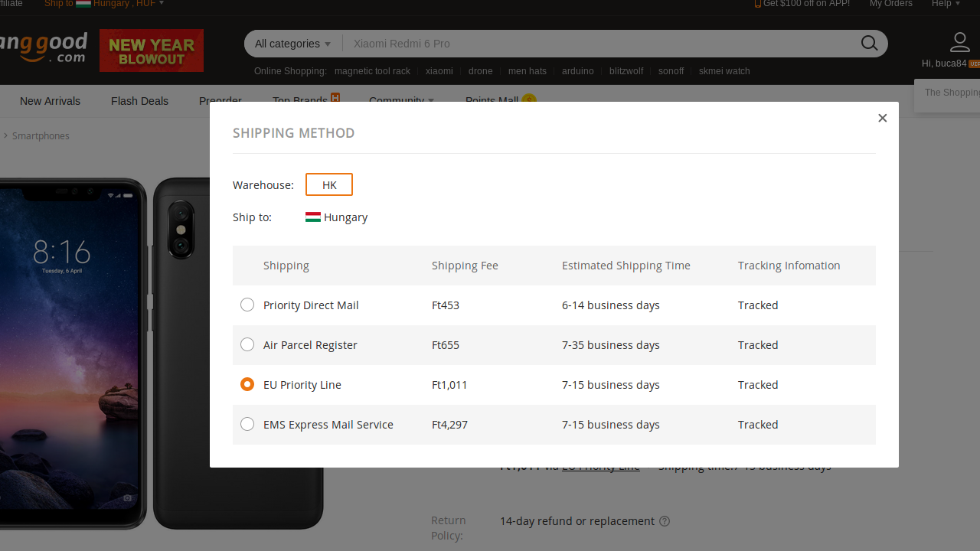Click the Points Mall coin icon

[x=528, y=99]
